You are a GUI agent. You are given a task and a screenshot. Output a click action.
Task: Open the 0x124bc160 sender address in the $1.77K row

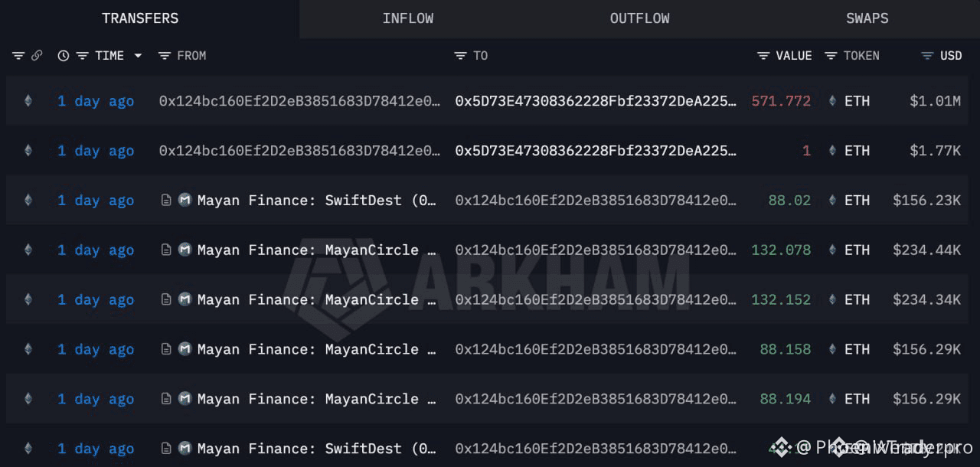[299, 151]
